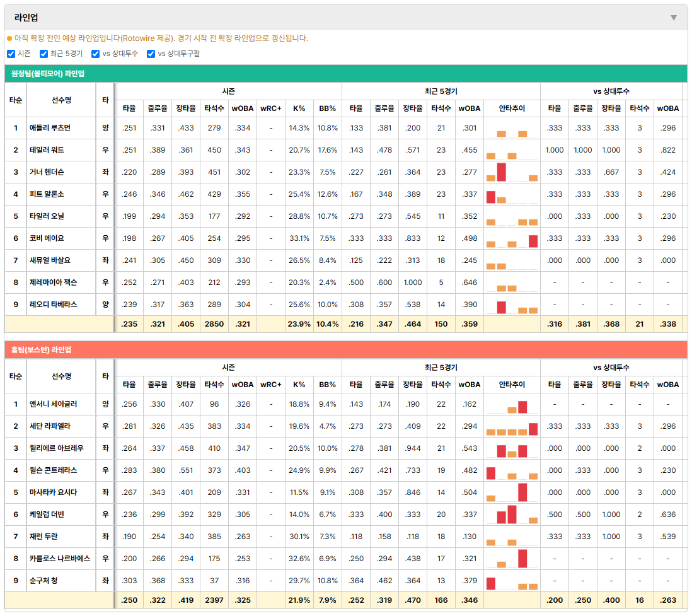This screenshot has height=616, width=692.
Task: Open player 윌슨 콘트레라스
Action: tap(53, 470)
